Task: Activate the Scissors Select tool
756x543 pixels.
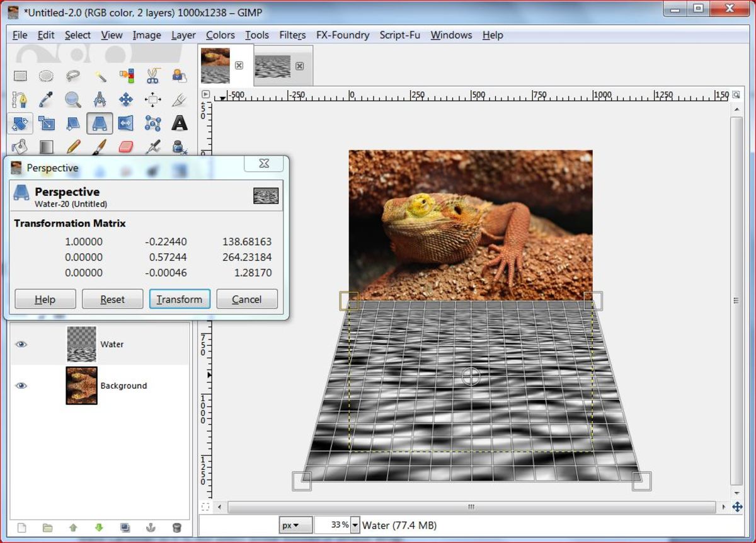Action: 153,75
